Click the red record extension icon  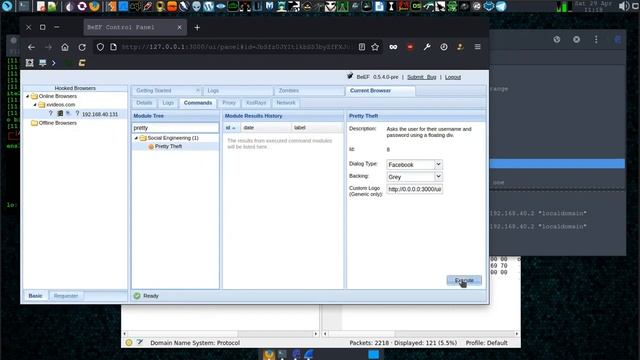pos(410,47)
